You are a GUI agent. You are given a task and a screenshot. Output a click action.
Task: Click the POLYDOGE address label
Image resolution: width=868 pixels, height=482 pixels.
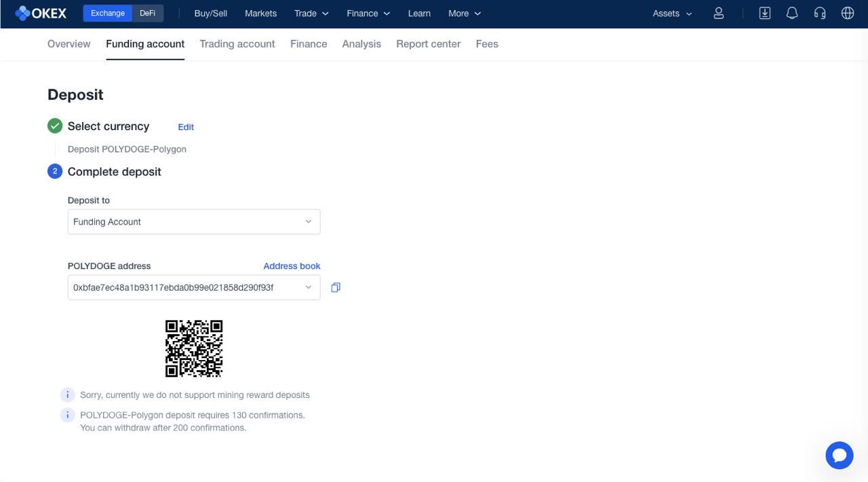[109, 266]
